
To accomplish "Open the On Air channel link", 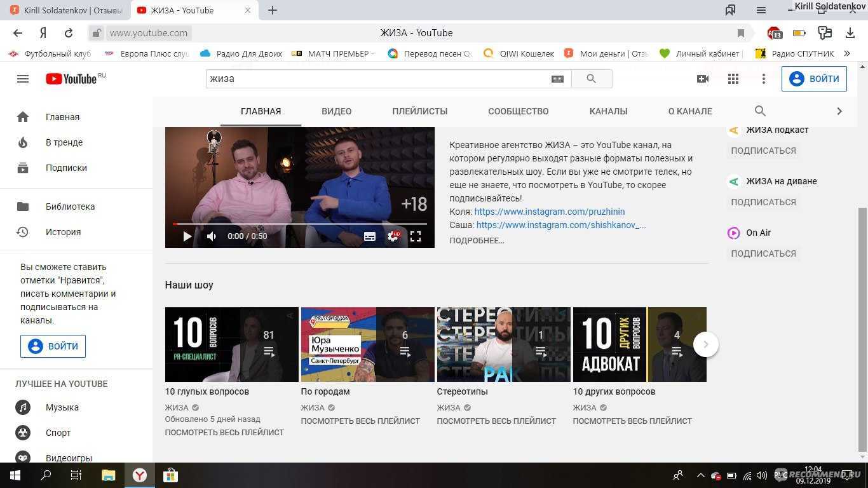I will click(758, 233).
